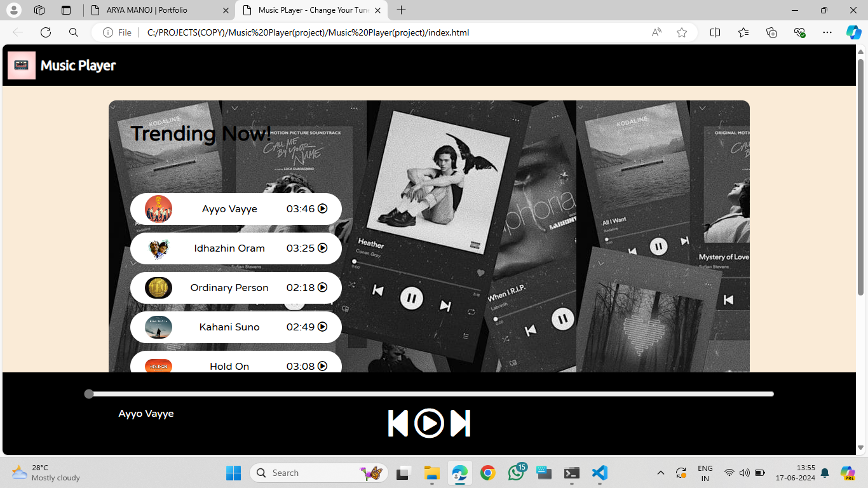Click the file info icon in address bar
This screenshot has height=488, width=868.
coord(108,32)
